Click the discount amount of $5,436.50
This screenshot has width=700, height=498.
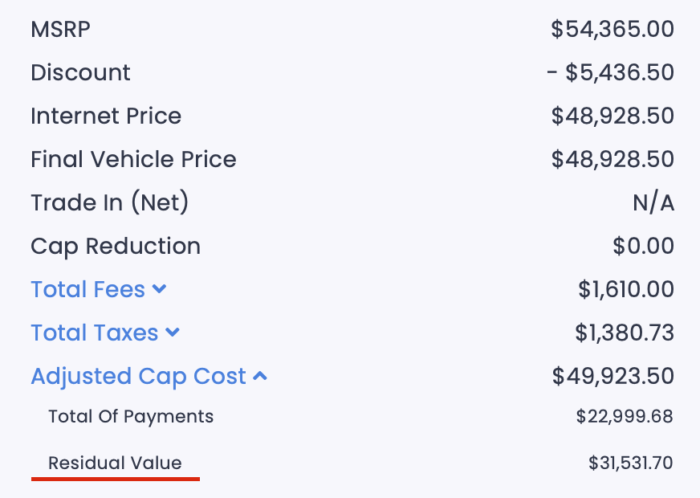(x=610, y=73)
